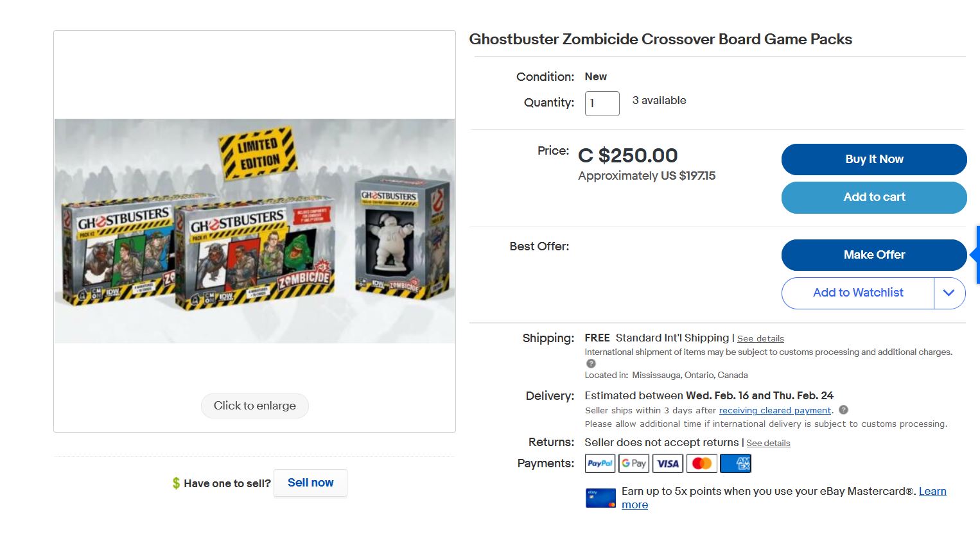The image size is (980, 543).
Task: Click the Google Pay icon
Action: pos(633,463)
